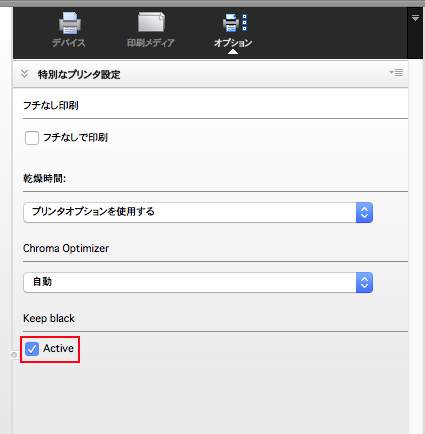Click the フチなしで印刷 label text
This screenshot has height=434, width=425.
click(75, 138)
